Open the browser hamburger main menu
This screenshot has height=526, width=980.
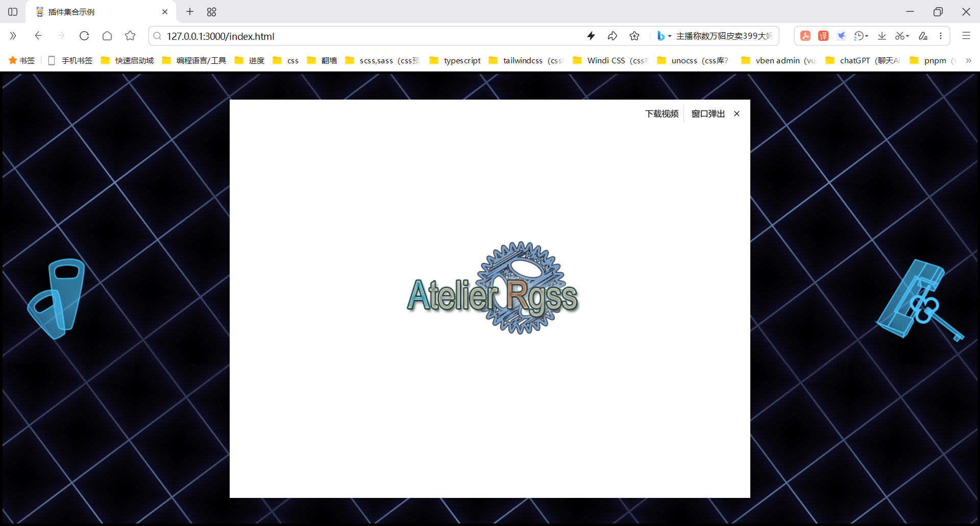(966, 36)
